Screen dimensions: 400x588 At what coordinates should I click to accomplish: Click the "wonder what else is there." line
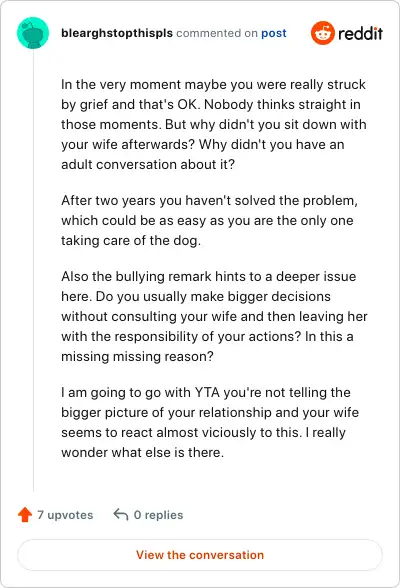coord(142,452)
